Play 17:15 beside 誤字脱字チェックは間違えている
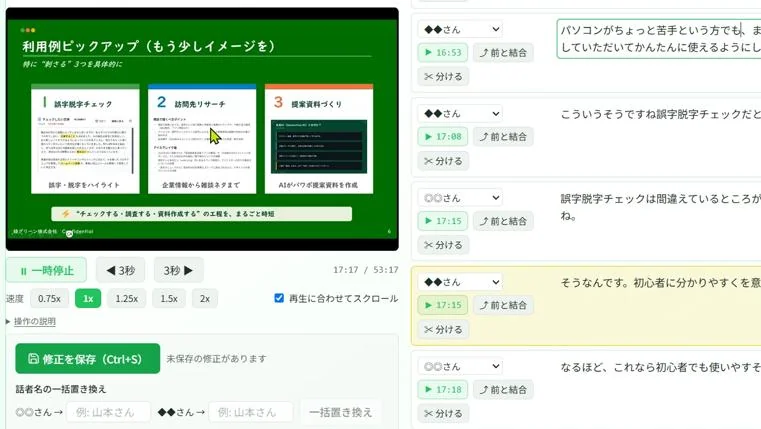The width and height of the screenshot is (761, 429). (x=443, y=221)
